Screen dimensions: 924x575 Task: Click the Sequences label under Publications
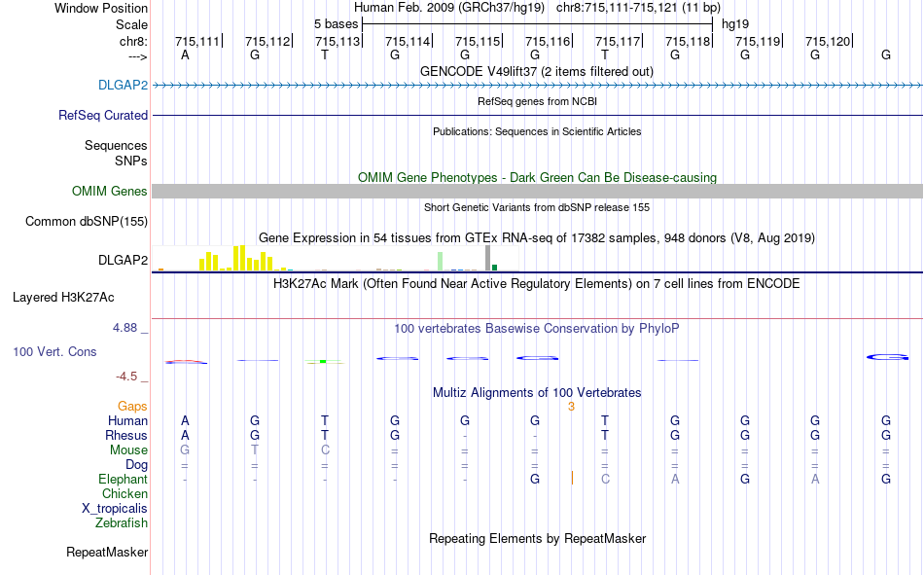pyautogui.click(x=116, y=146)
